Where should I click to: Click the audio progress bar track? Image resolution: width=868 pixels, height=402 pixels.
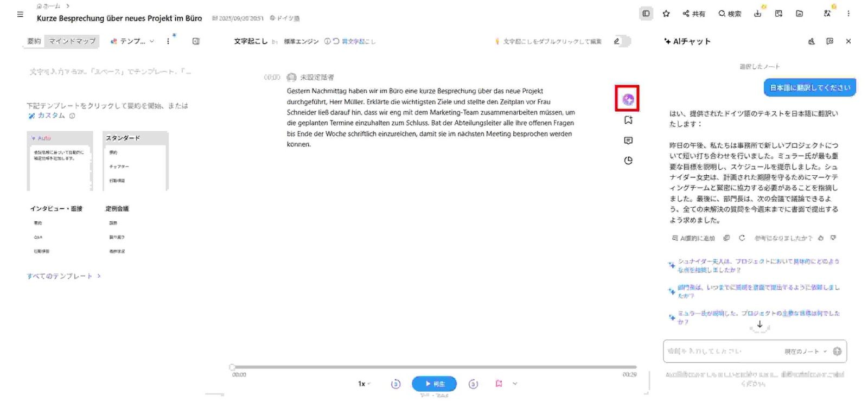(434, 367)
